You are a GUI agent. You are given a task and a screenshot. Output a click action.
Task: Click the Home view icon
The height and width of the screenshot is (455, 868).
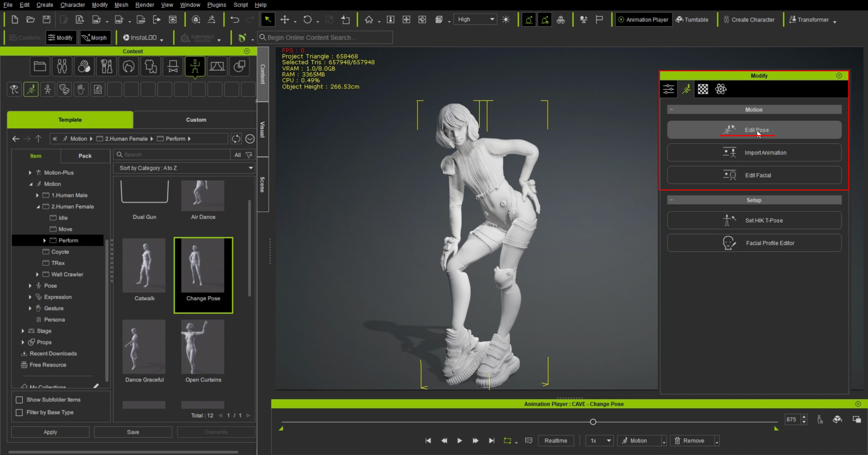tap(369, 20)
